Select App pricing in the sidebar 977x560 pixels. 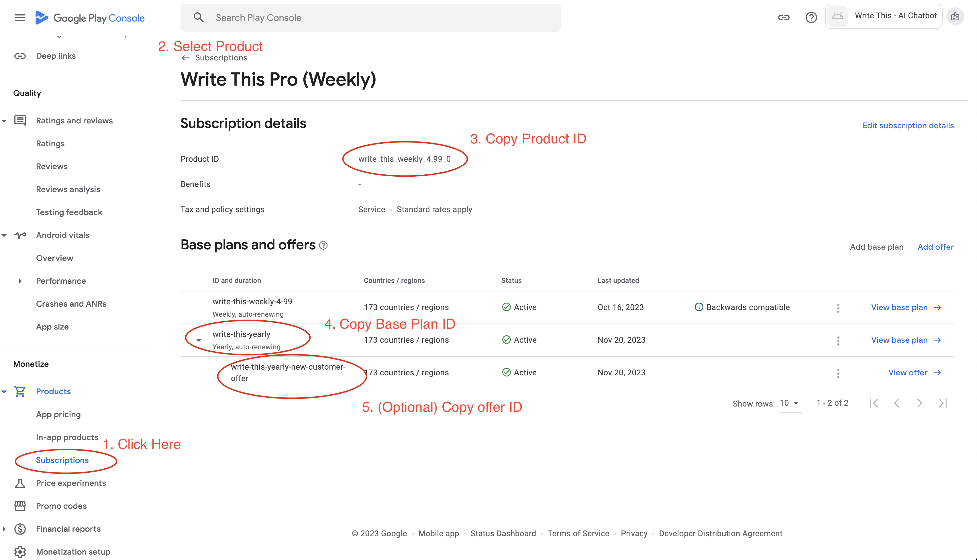click(x=58, y=414)
